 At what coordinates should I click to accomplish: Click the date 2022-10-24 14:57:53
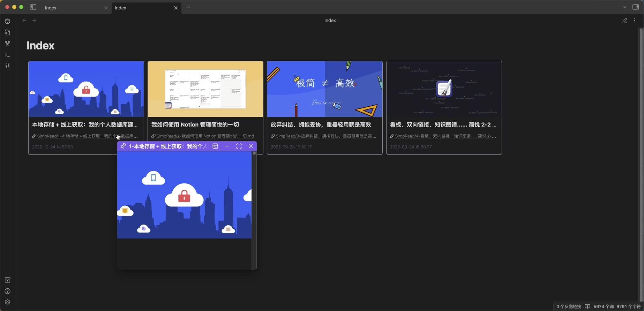coord(52,147)
